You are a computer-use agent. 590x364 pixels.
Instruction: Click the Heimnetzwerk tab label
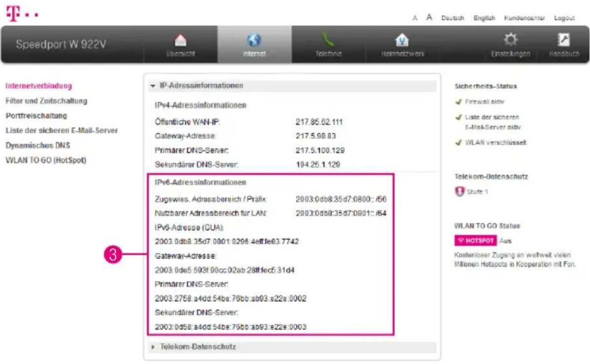coord(403,54)
